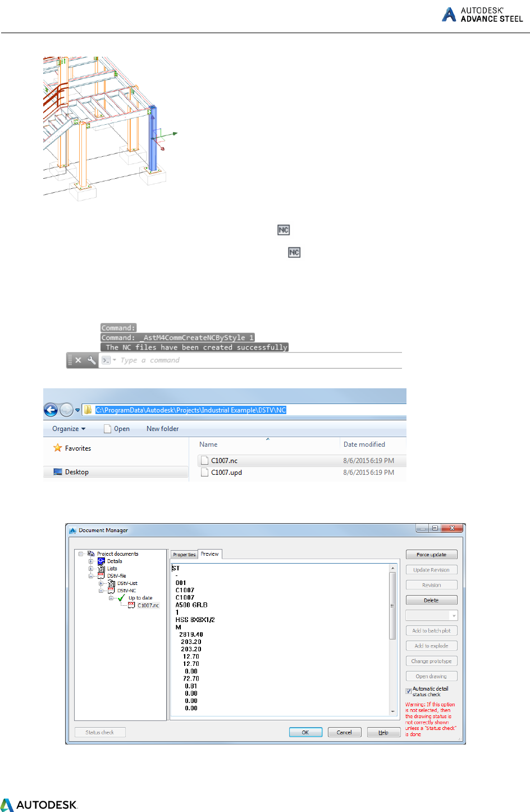Click Cancel in Document Manager
The width and height of the screenshot is (530, 812).
pos(344,732)
